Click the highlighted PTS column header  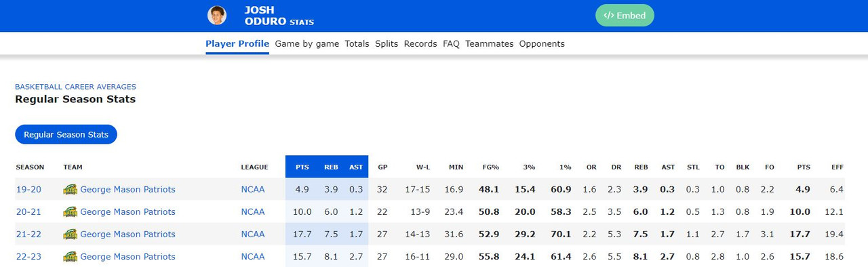coord(302,167)
